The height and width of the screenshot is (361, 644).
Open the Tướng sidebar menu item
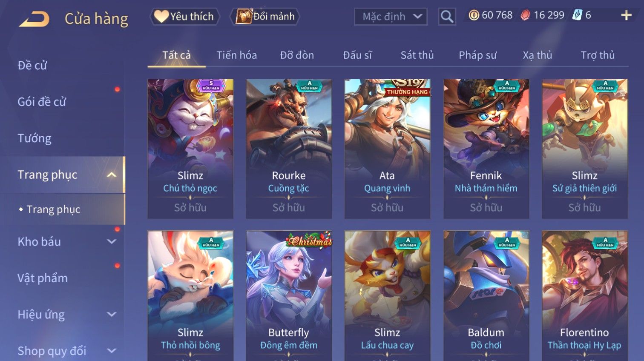coord(34,138)
